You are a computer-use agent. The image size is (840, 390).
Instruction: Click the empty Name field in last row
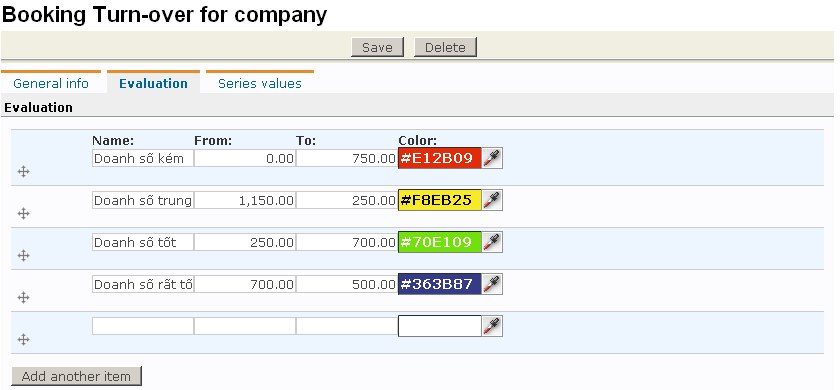(142, 326)
